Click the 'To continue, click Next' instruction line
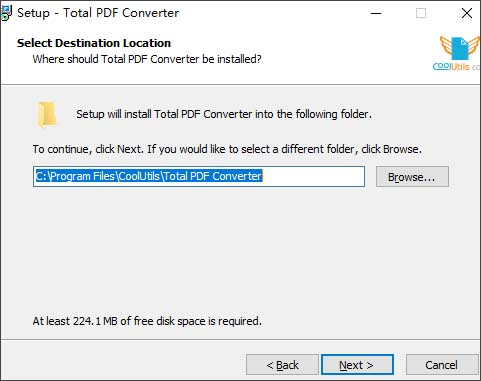This screenshot has width=481, height=381. (227, 149)
